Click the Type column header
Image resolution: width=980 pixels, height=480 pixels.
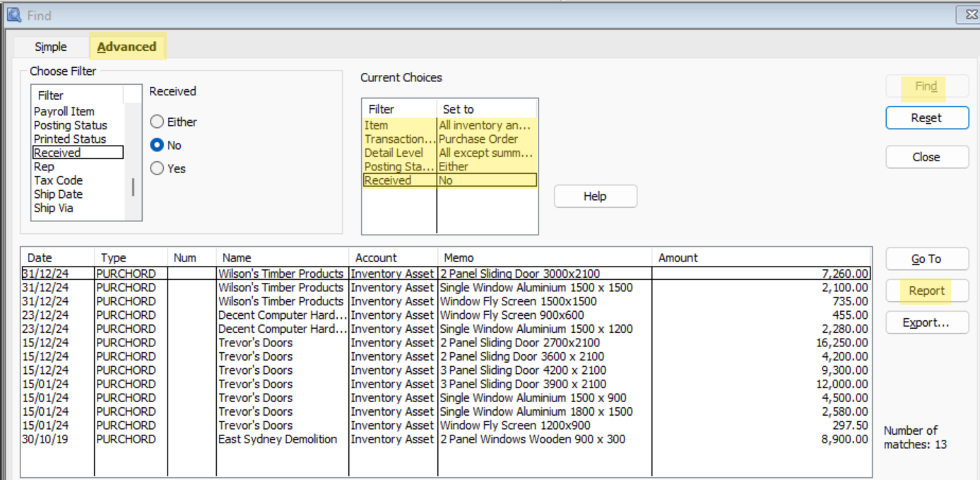(x=131, y=257)
